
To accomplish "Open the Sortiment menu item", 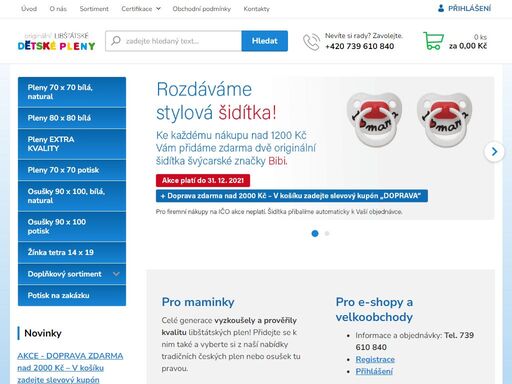I will click(x=94, y=9).
